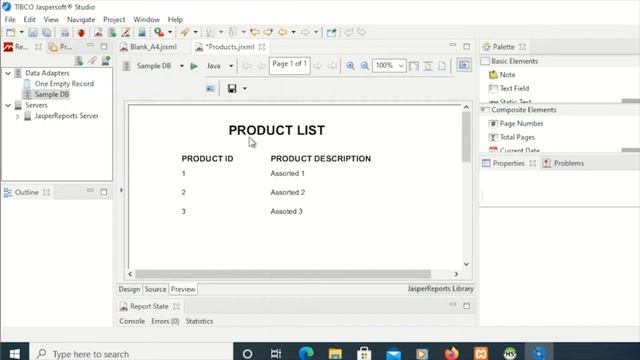This screenshot has height=360, width=640.
Task: Click the preview scroll down arrow
Action: pos(466,264)
